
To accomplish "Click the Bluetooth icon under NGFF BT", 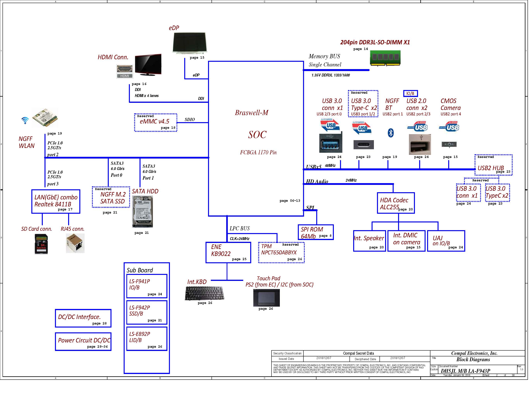I will (391, 133).
